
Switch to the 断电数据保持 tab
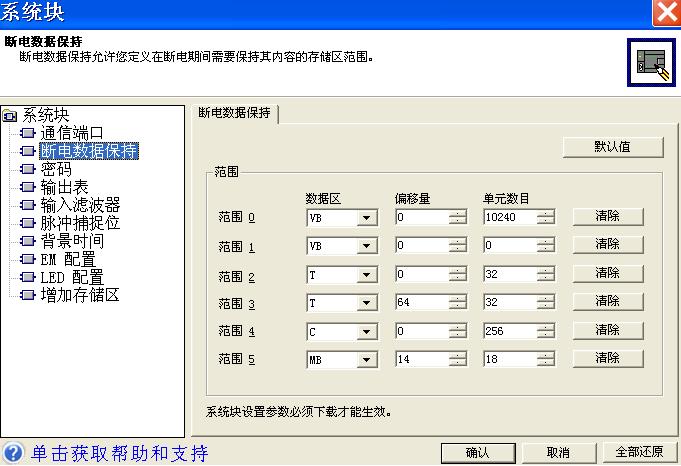[x=234, y=113]
